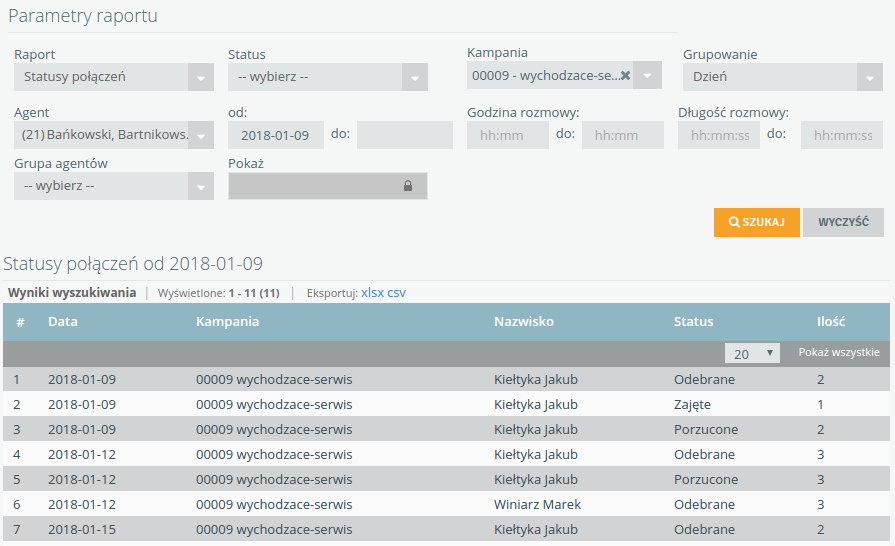
Task: Click date 2018-01-12 in row 4
Action: 82,455
